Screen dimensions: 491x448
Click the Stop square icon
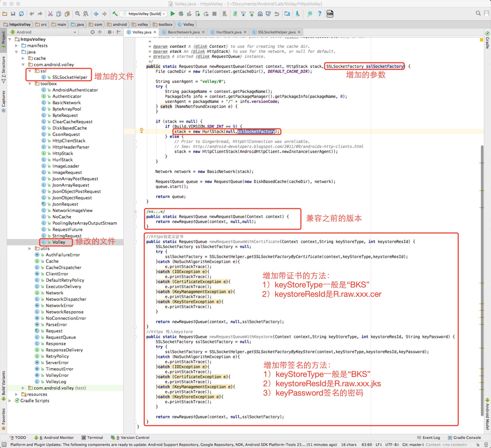(x=214, y=14)
